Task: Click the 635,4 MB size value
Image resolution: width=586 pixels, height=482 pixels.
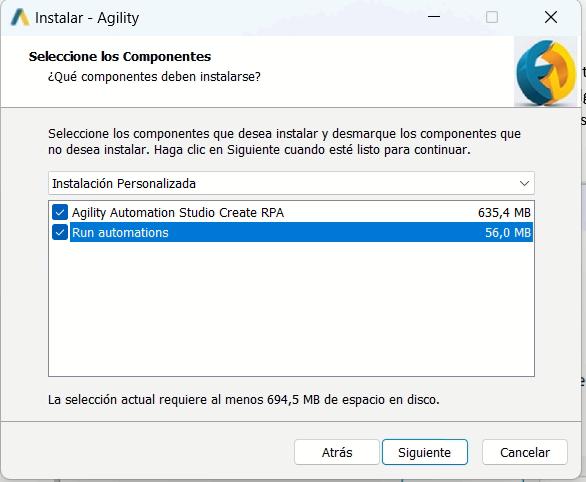Action: 504,213
